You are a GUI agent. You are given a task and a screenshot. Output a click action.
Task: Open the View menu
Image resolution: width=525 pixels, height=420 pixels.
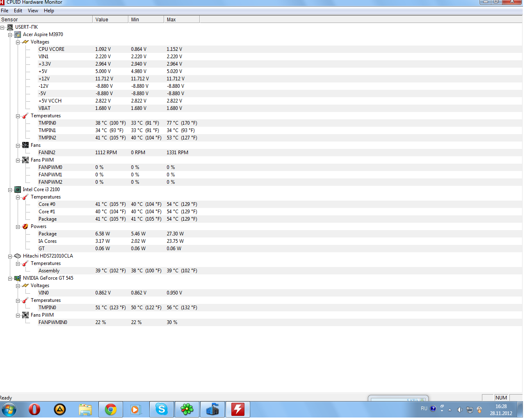[x=33, y=11]
